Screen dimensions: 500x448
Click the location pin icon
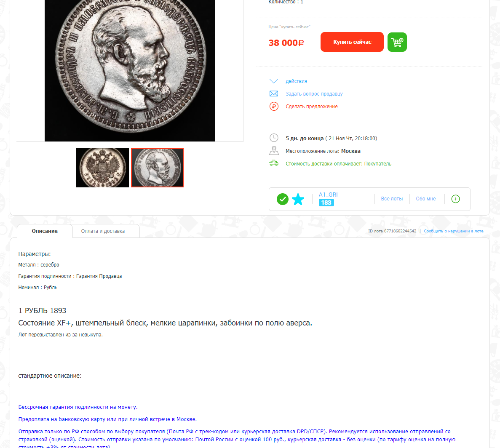(274, 151)
